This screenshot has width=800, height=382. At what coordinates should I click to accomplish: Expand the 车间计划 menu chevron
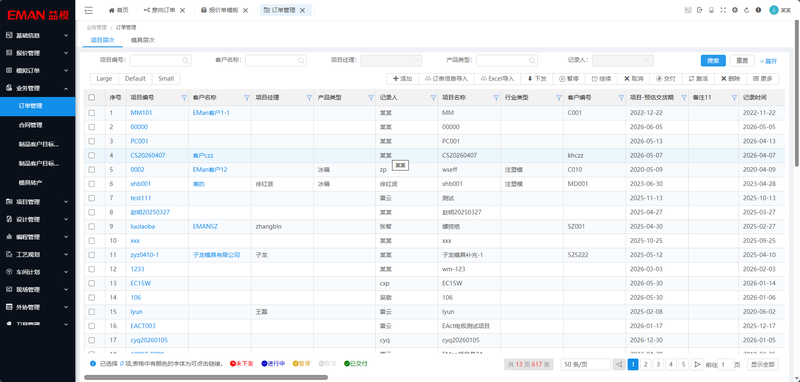66,272
